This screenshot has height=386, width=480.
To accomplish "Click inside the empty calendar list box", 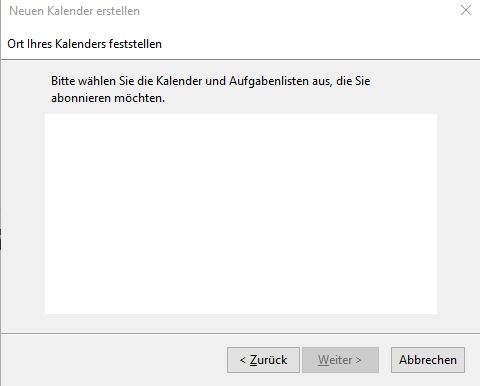I will point(241,214).
